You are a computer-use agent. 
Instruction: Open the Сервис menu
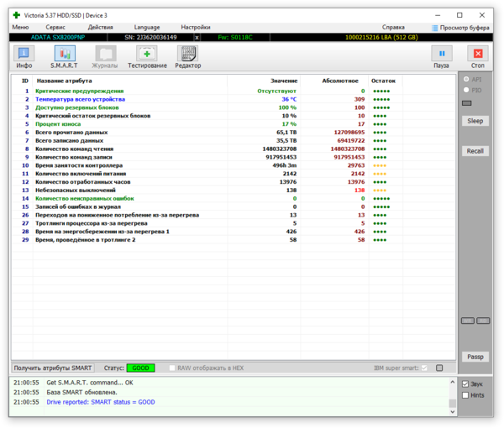click(55, 27)
